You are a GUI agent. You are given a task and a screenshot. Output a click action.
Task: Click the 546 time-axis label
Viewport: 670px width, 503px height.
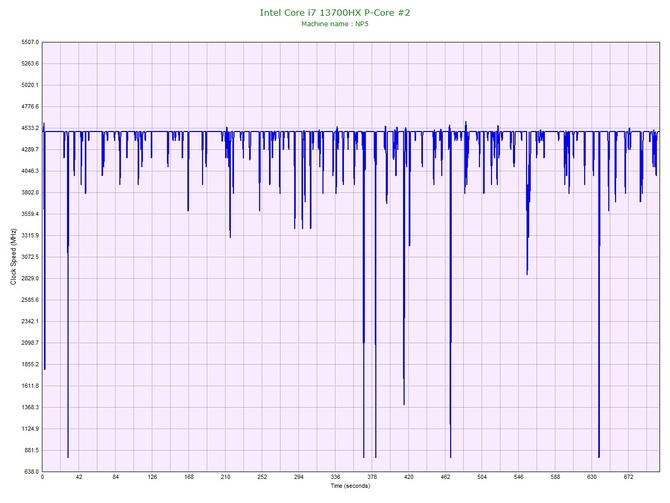518,477
